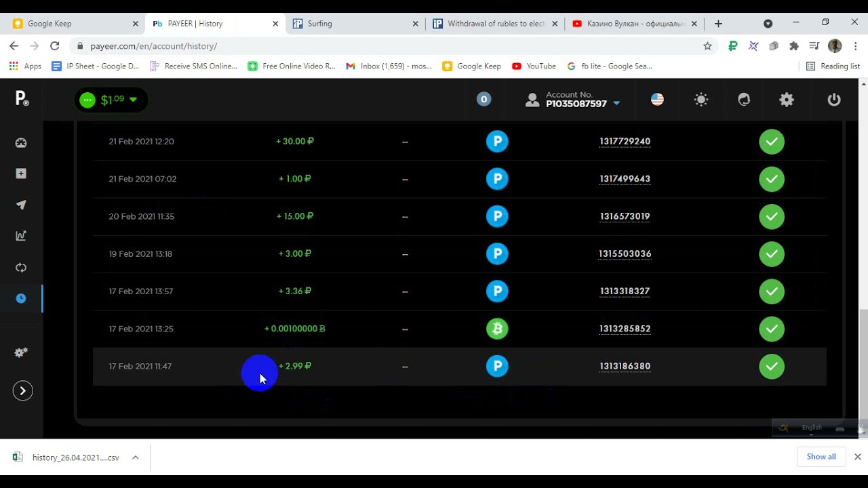Click the Payeer extension icon in the toolbar
The width and height of the screenshot is (868, 488).
coord(733,46)
